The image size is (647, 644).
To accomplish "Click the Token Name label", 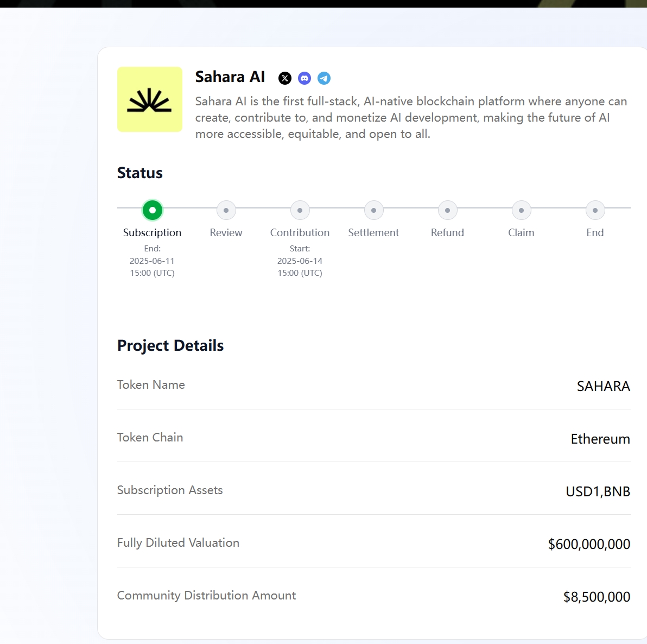I will (x=151, y=385).
